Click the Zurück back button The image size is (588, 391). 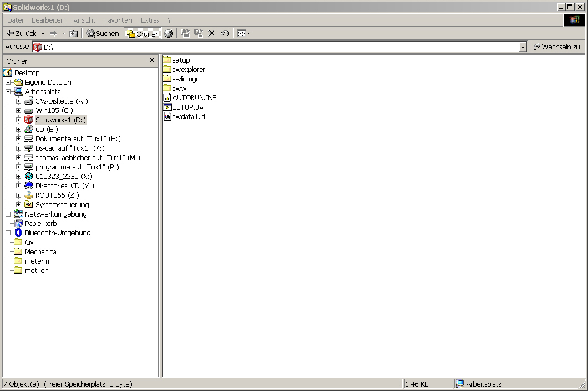point(22,34)
